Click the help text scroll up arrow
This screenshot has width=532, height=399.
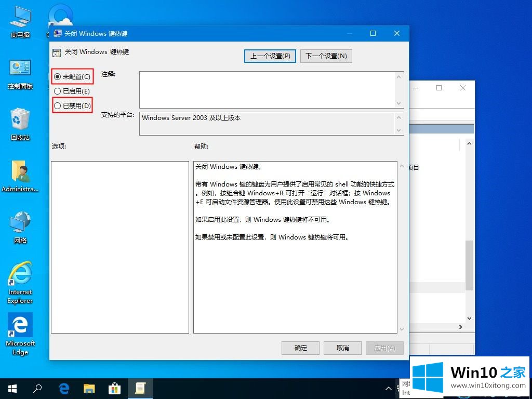pos(402,166)
